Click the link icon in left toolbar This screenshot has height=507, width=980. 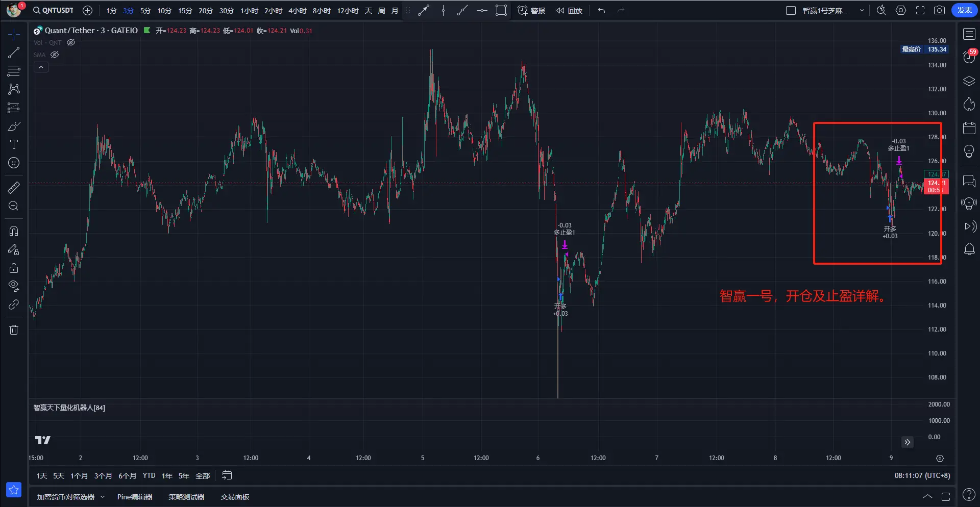click(x=14, y=305)
